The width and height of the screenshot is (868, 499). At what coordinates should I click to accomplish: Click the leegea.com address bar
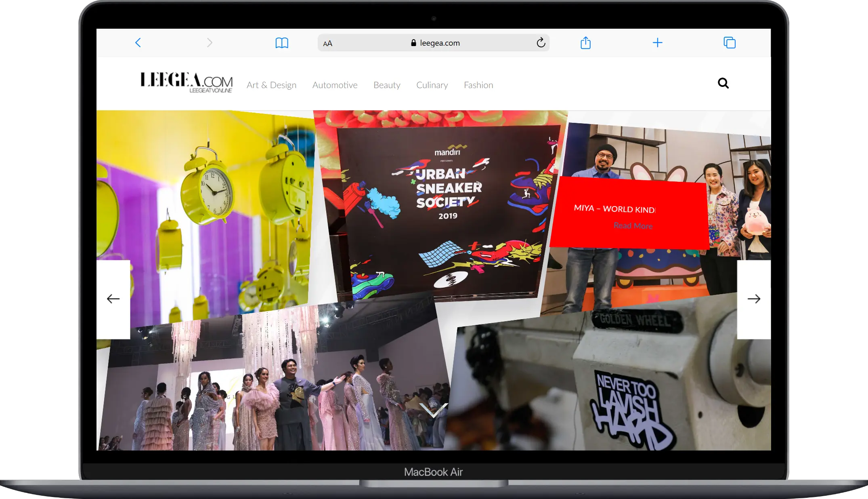[434, 43]
